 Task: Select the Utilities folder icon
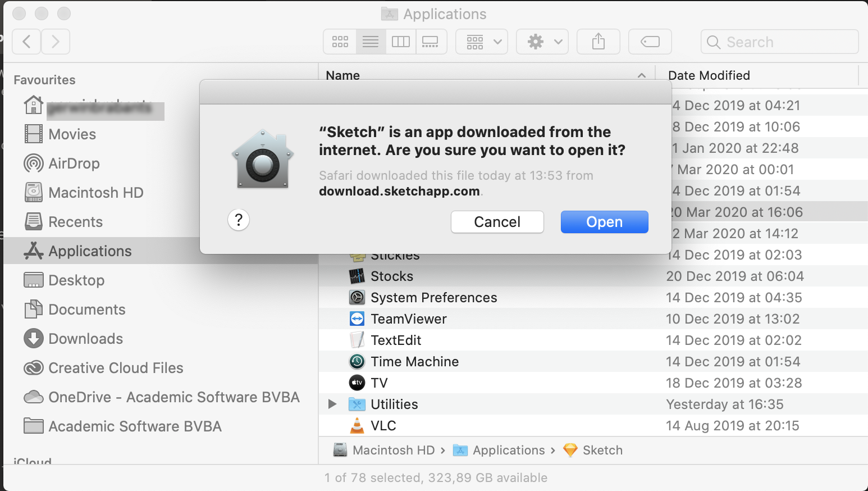coord(357,404)
